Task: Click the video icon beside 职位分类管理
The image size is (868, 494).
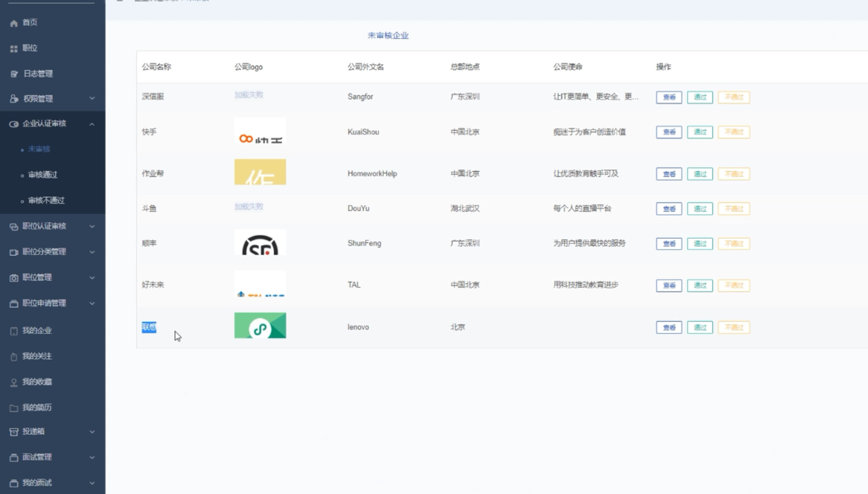Action: [x=14, y=252]
